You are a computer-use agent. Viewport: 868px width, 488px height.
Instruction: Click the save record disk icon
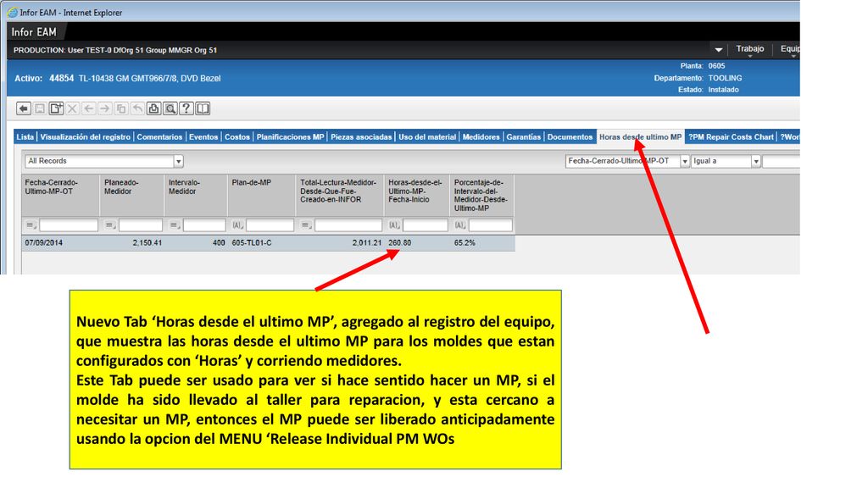pos(40,108)
